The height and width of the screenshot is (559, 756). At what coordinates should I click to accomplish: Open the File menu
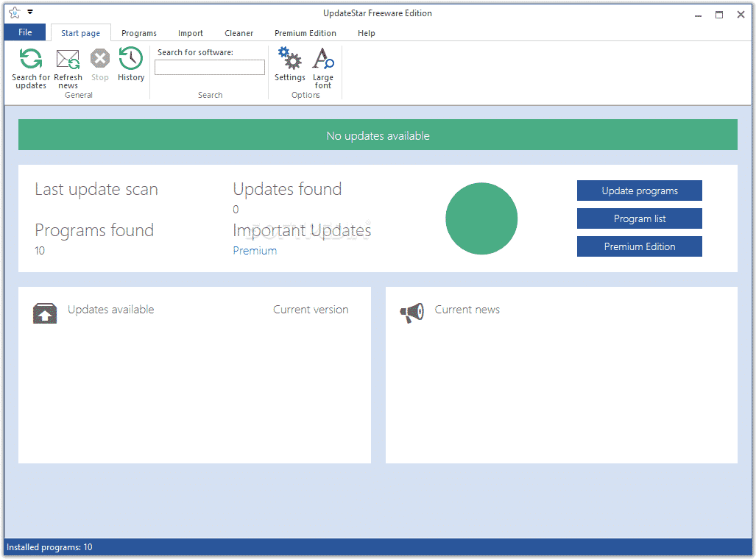coord(25,32)
